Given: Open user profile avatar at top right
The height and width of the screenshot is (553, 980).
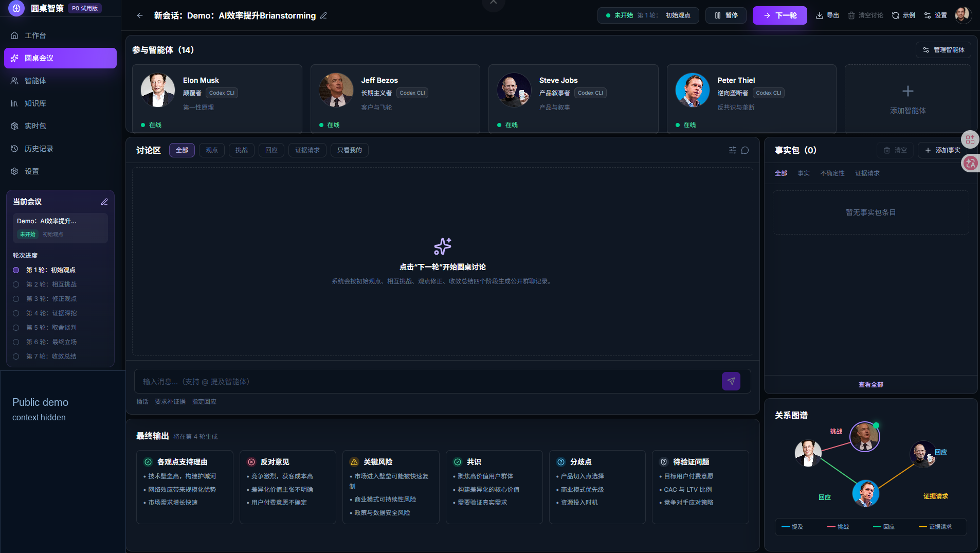Looking at the screenshot, I should 963,15.
